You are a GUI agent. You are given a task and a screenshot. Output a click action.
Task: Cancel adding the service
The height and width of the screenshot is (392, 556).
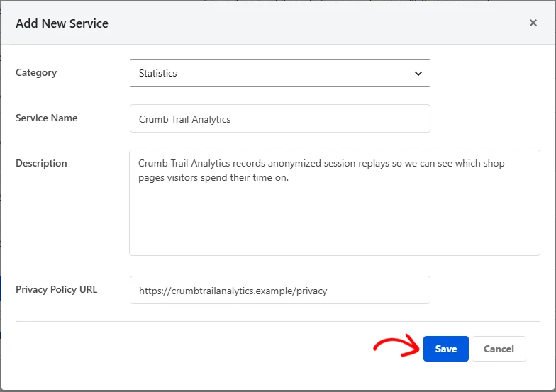click(x=499, y=349)
